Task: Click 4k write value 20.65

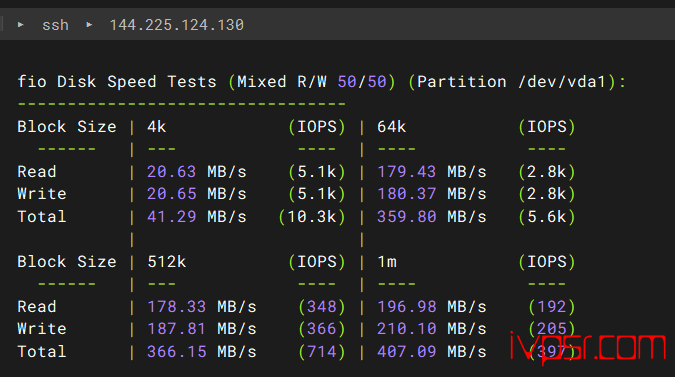Action: [x=171, y=194]
